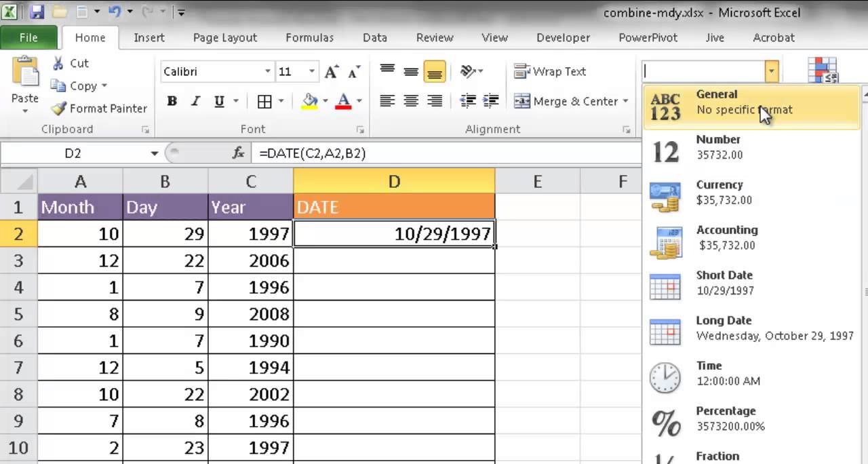Image resolution: width=868 pixels, height=464 pixels.
Task: Click the number format combo box field
Action: 703,71
